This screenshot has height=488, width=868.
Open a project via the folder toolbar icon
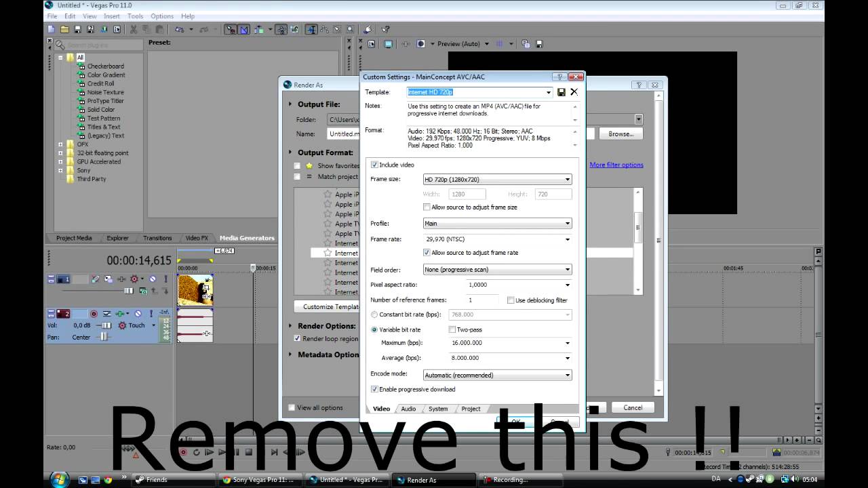coord(64,29)
